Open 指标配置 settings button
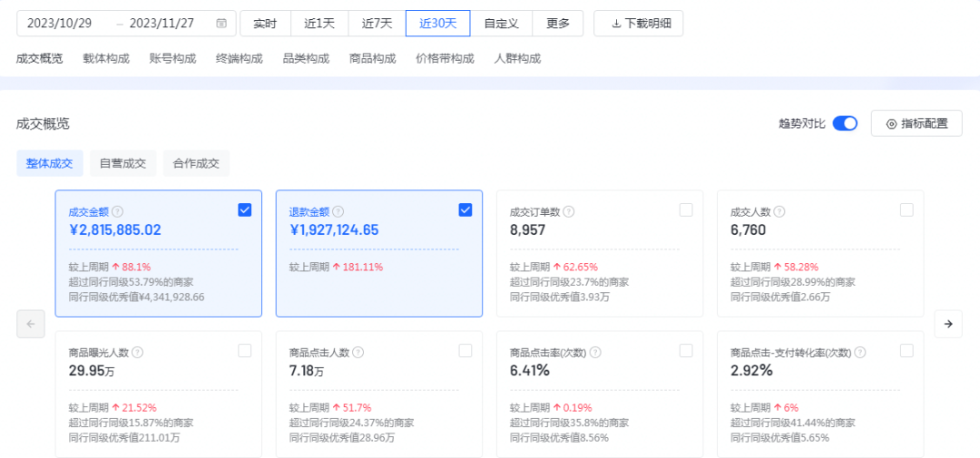This screenshot has width=980, height=458. pos(916,123)
